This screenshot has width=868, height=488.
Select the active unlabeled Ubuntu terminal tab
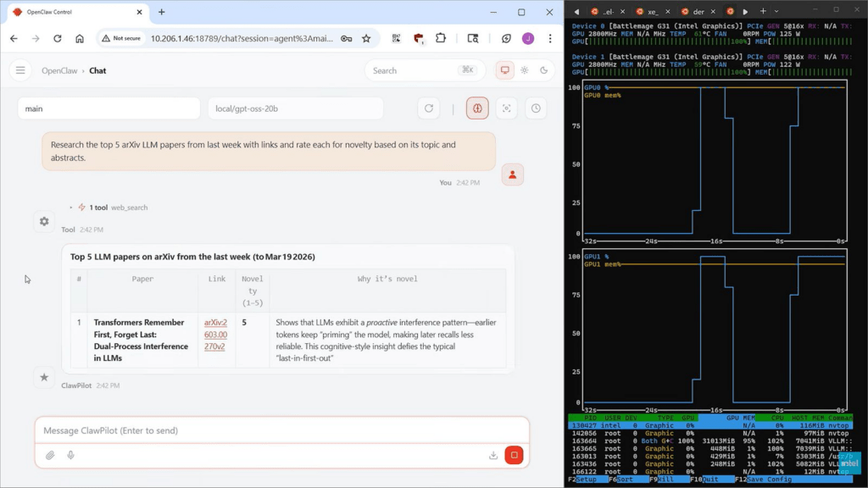click(730, 11)
